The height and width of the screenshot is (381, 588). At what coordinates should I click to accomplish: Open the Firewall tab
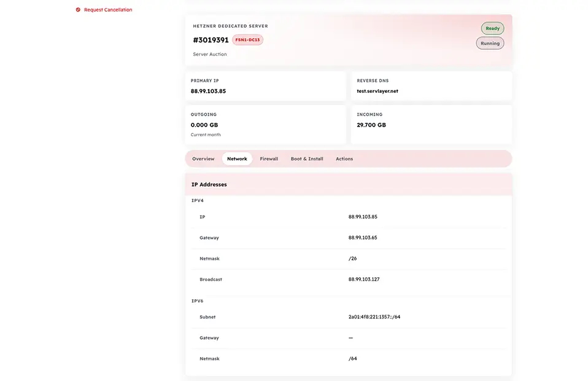pos(269,159)
